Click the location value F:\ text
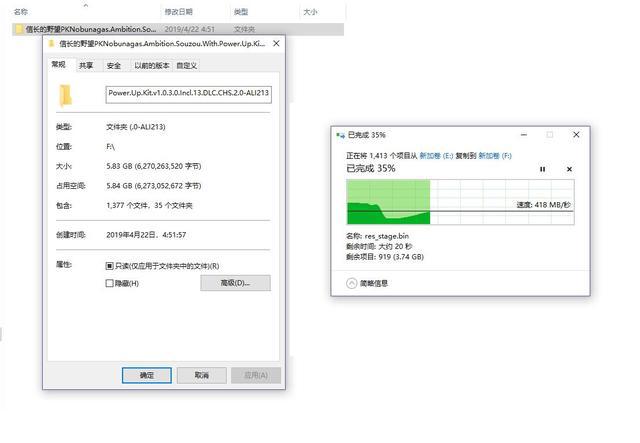The height and width of the screenshot is (443, 640). point(110,147)
